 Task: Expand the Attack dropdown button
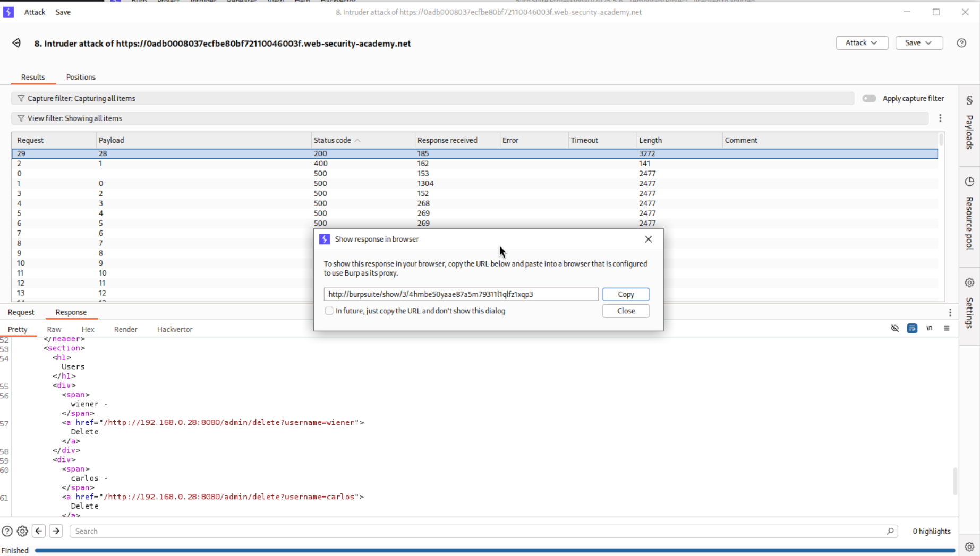pos(862,43)
